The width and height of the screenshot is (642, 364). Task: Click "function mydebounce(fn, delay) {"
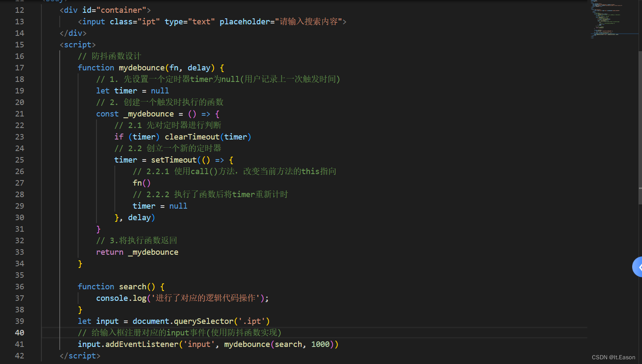pos(151,67)
